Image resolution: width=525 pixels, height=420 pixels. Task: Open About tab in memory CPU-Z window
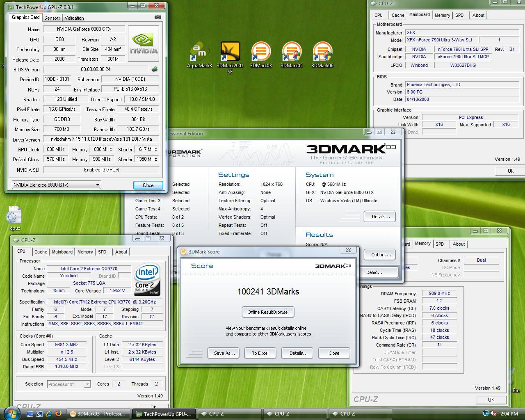pos(459,244)
